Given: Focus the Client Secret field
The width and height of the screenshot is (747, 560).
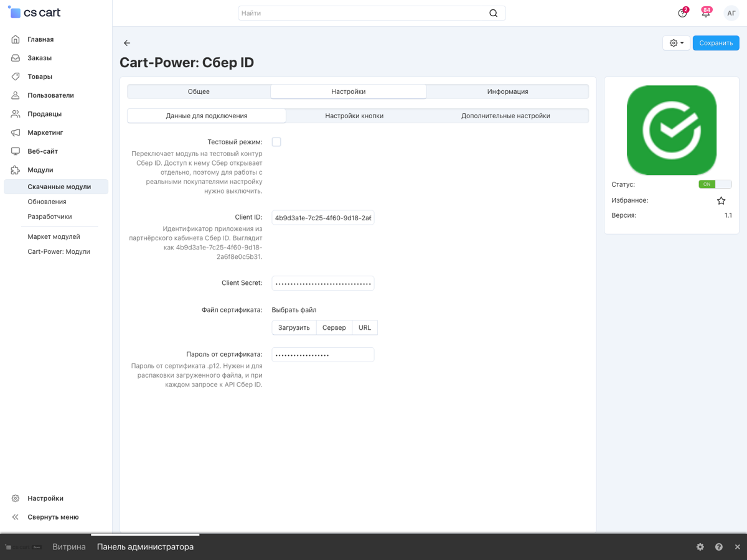Looking at the screenshot, I should point(323,283).
